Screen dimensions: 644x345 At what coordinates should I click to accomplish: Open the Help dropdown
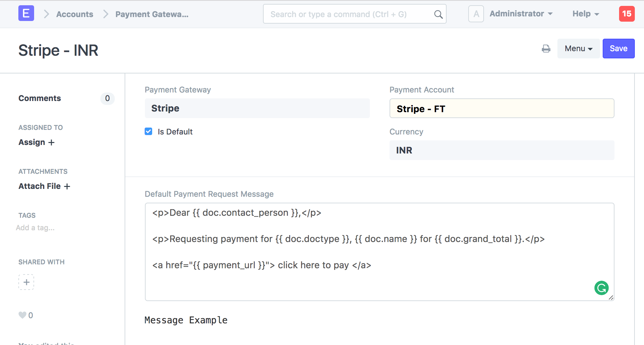(586, 14)
